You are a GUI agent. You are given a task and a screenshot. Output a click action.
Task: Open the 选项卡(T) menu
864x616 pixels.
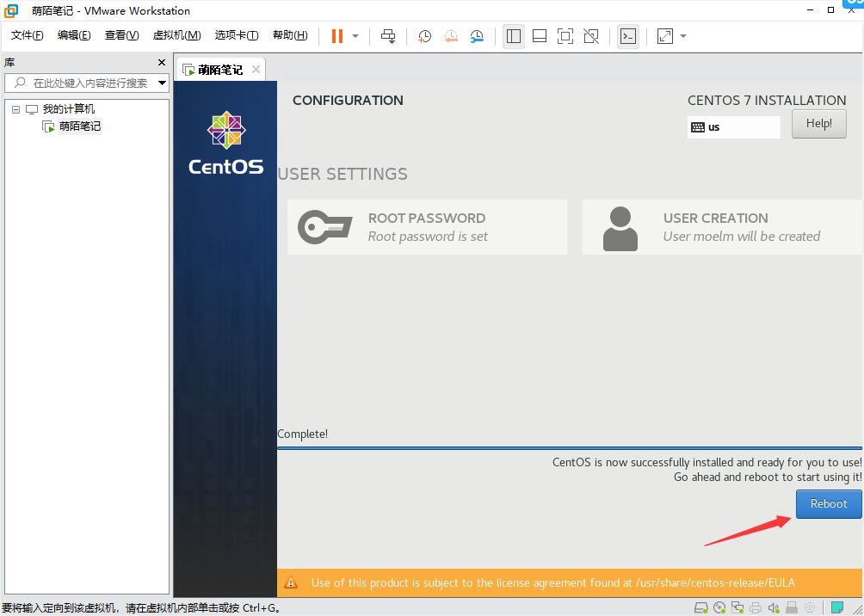[237, 35]
